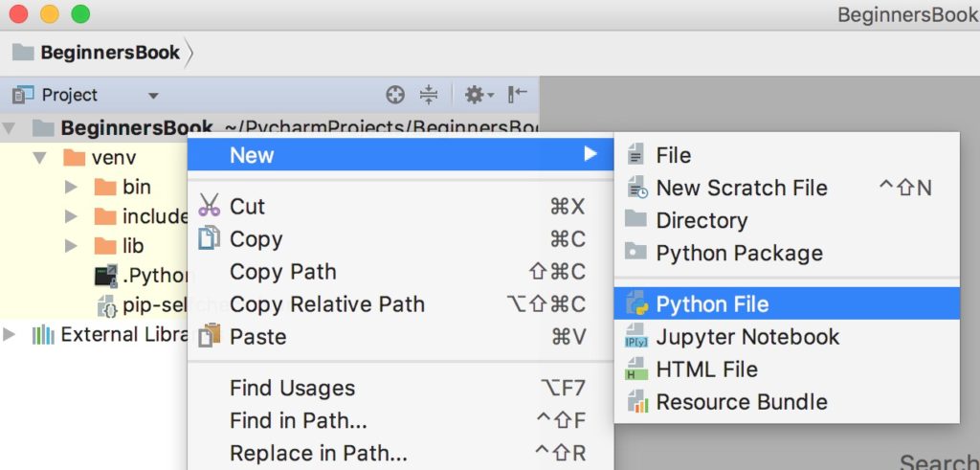This screenshot has height=470, width=980.
Task: Click the hide Project panel icon
Action: pos(518,95)
